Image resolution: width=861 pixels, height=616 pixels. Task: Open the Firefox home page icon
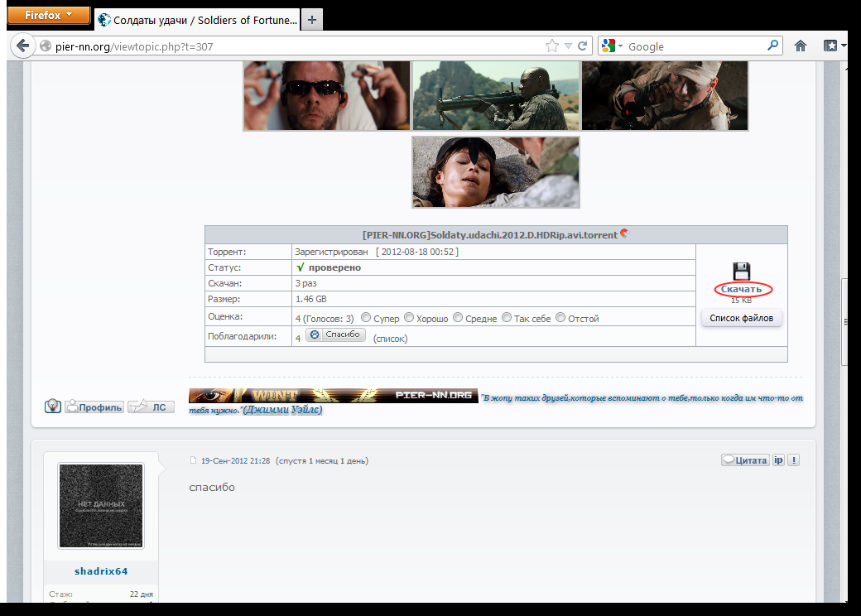click(x=800, y=46)
